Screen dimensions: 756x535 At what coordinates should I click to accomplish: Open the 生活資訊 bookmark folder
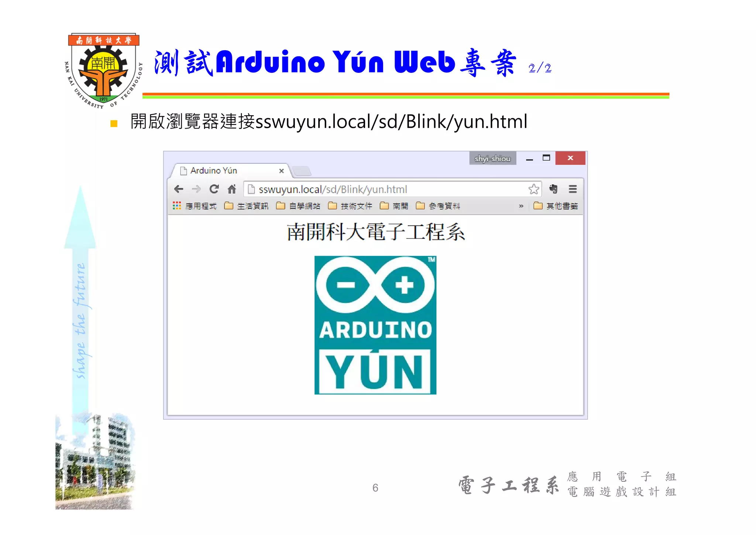[x=246, y=206]
